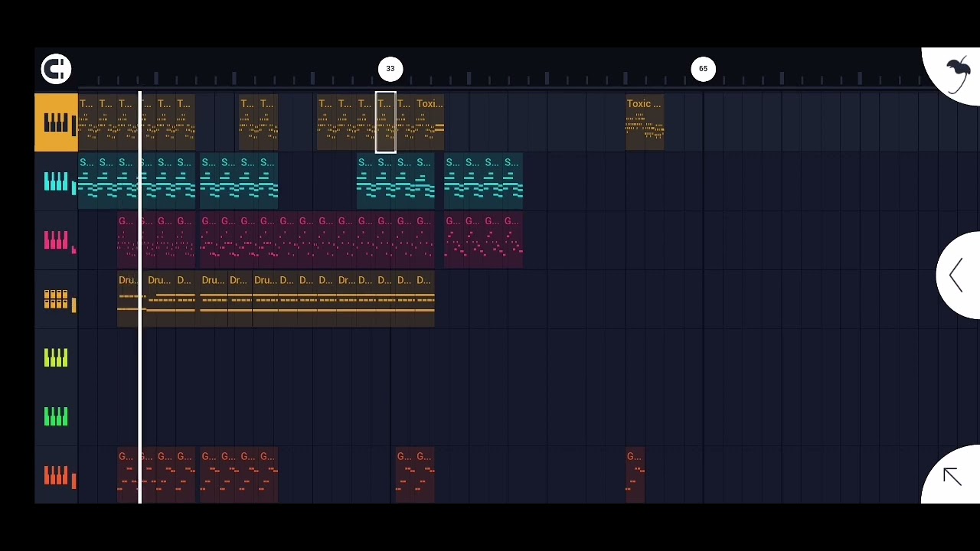Select the "Toxi..." clip after bar 33
Image resolution: width=980 pixels, height=551 pixels.
pos(430,122)
